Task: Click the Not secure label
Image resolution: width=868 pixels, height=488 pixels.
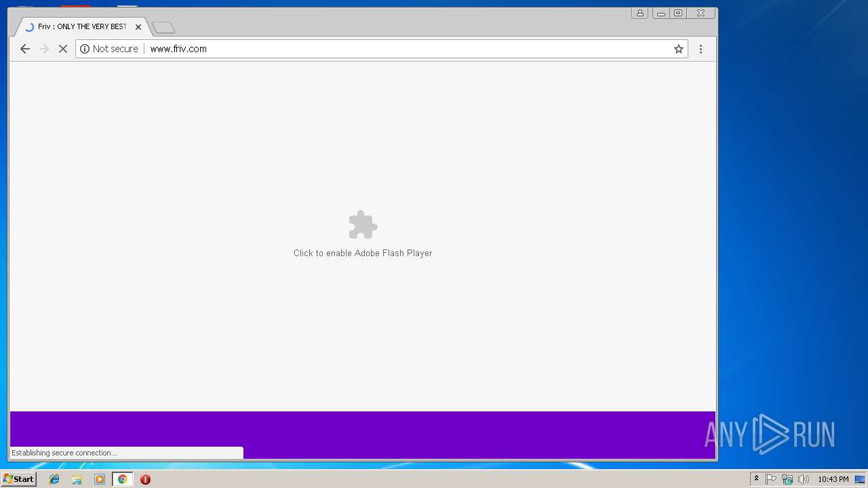Action: pyautogui.click(x=115, y=49)
